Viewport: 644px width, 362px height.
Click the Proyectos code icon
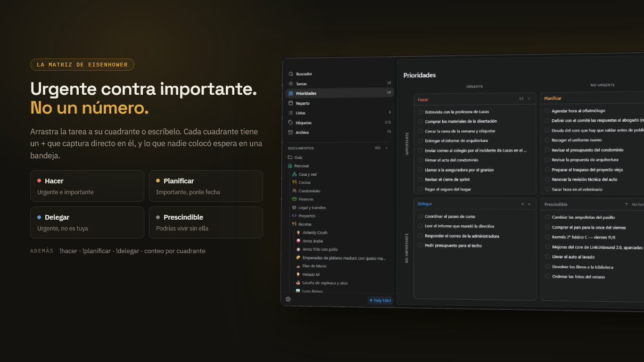(294, 216)
